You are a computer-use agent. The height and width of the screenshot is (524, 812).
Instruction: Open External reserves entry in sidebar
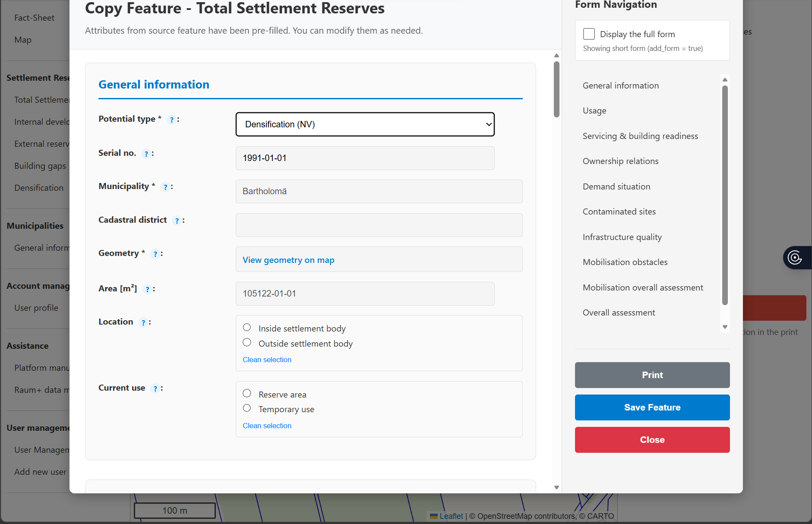click(x=41, y=144)
